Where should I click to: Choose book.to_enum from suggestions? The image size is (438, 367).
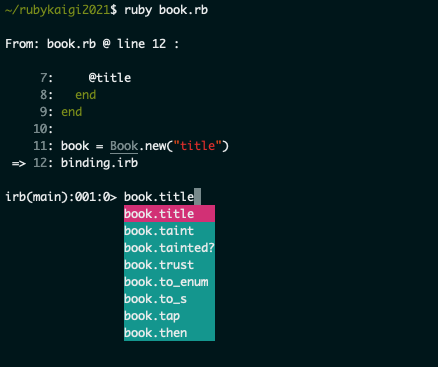169,282
